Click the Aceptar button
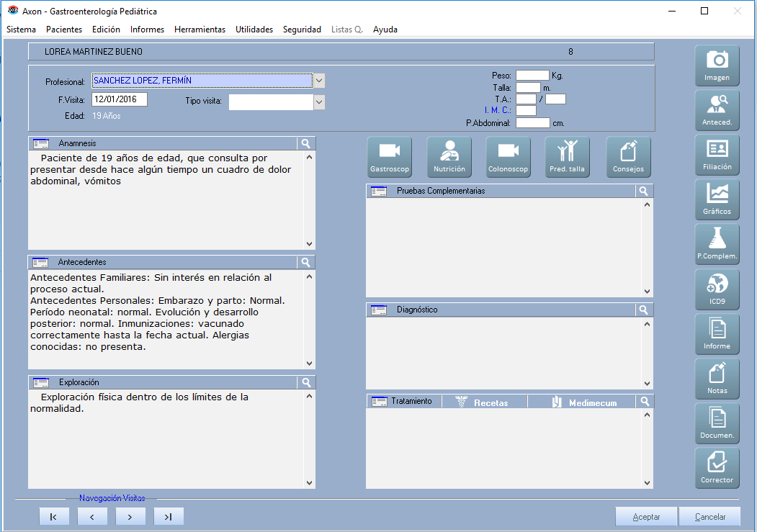757x532 pixels. (646, 517)
